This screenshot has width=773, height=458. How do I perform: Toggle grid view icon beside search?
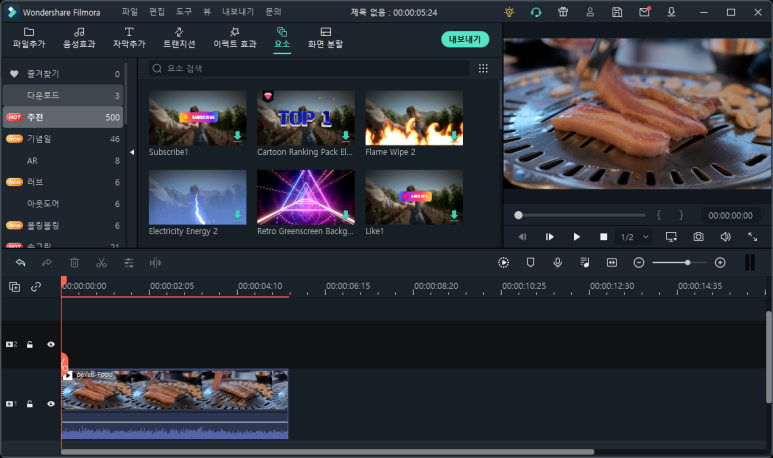pyautogui.click(x=483, y=69)
